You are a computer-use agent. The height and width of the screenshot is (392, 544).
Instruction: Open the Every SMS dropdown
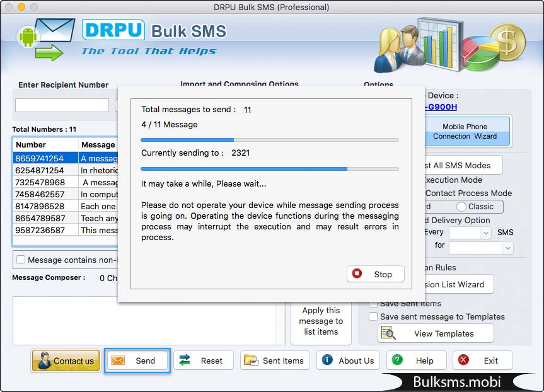coord(470,233)
